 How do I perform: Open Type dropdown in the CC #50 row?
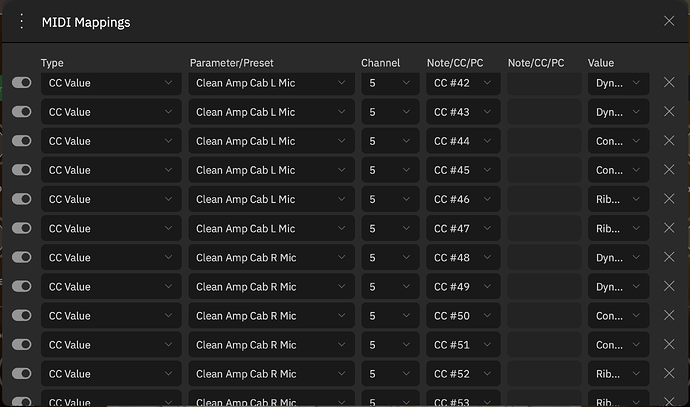[x=111, y=315]
